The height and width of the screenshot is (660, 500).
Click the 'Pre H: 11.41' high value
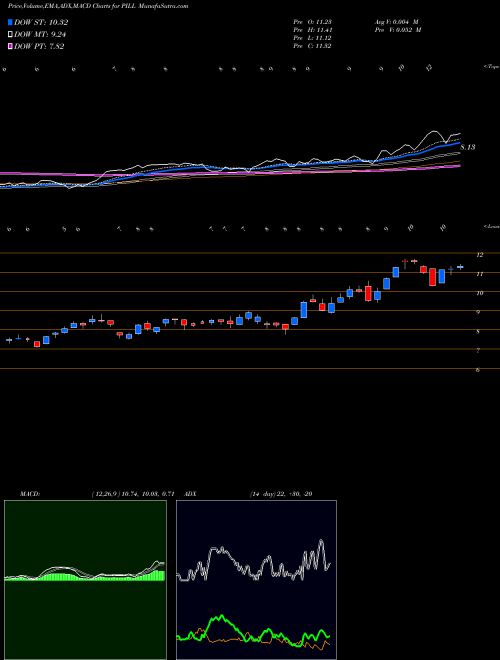pos(313,30)
